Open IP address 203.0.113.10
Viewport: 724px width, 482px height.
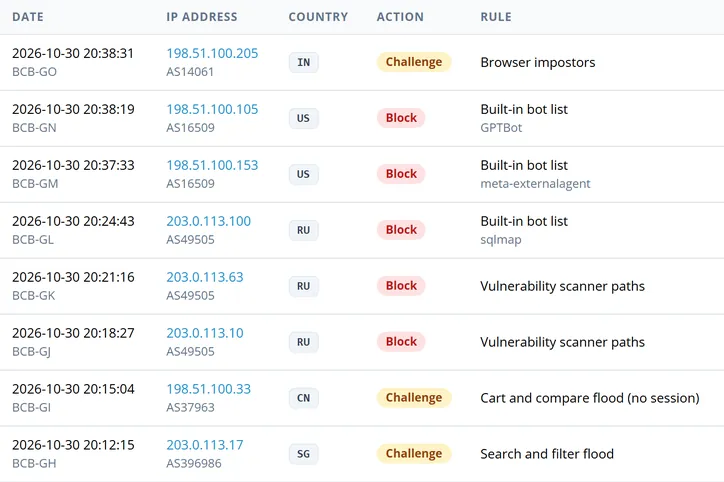click(205, 333)
